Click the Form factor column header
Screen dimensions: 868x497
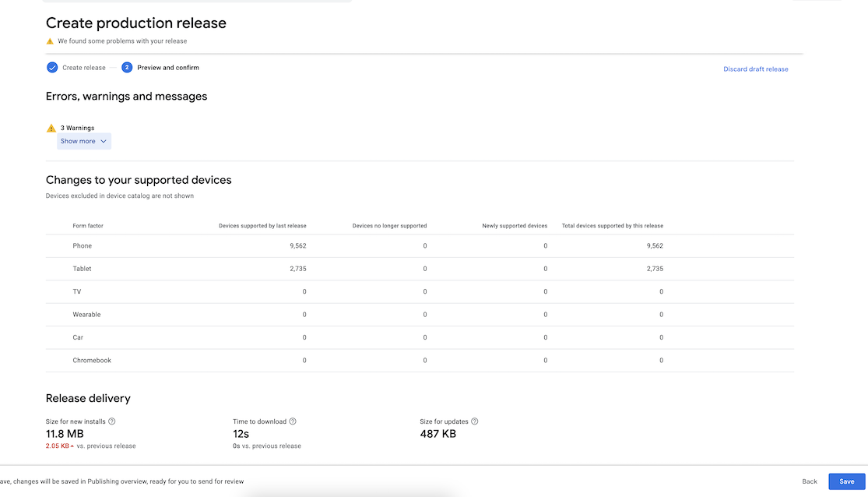88,225
